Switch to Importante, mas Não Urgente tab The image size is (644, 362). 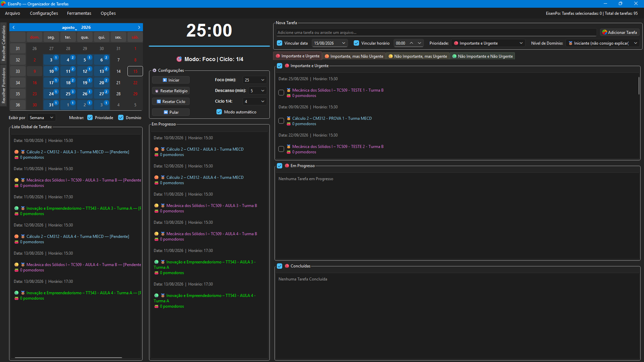click(354, 56)
